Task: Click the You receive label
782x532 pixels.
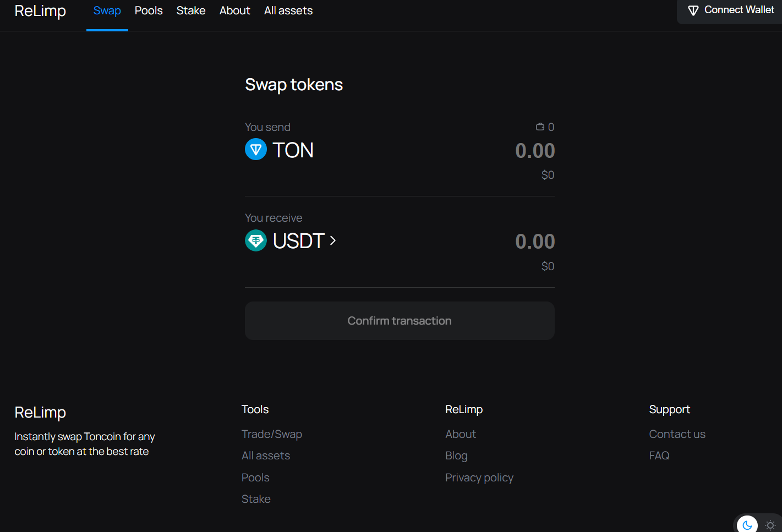Action: tap(274, 218)
